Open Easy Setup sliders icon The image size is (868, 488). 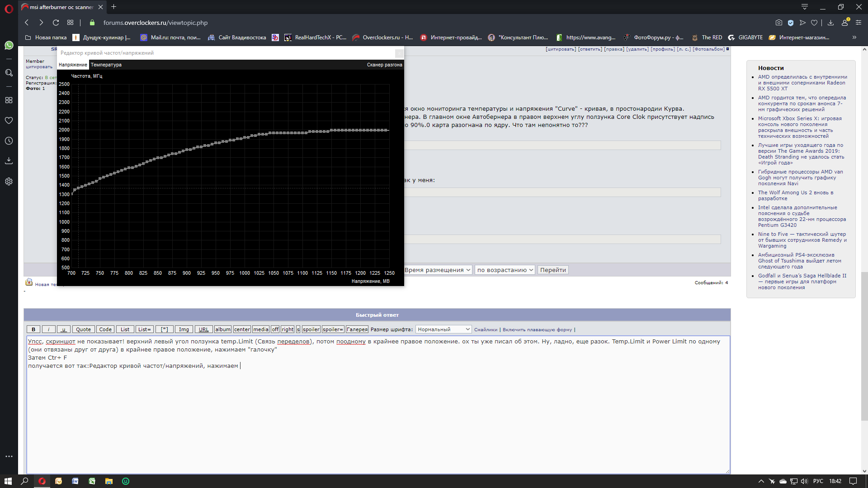tap(858, 23)
